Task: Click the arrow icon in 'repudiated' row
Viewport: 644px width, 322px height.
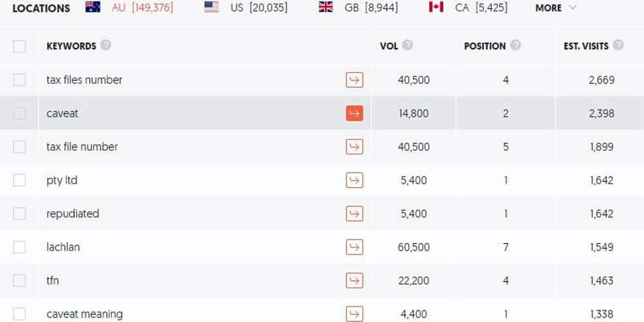Action: [x=354, y=214]
